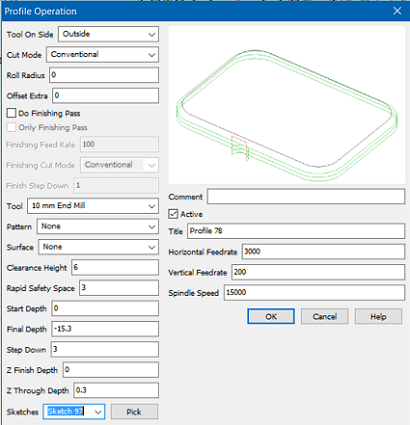Open Help for Profile Operation
Screen dimensions: 410x425
coord(378,316)
